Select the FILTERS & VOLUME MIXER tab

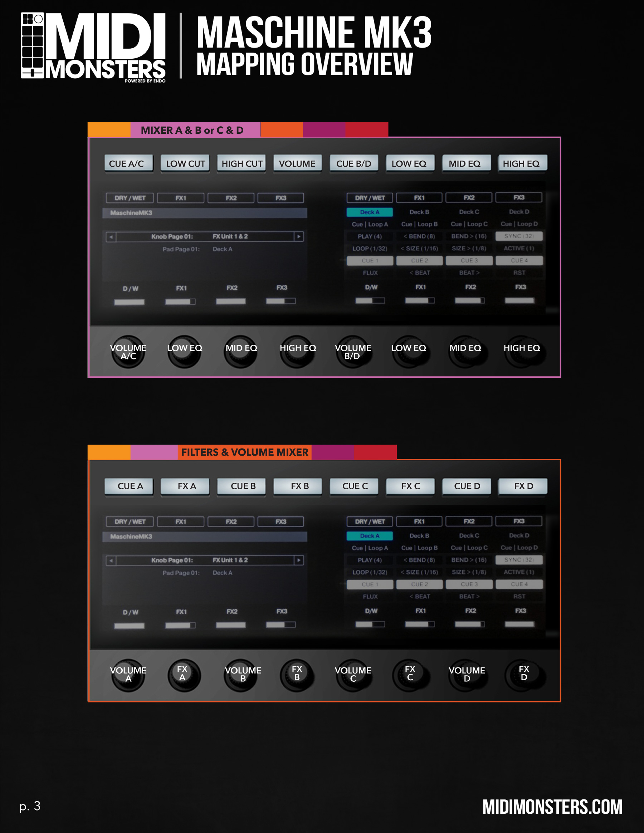pyautogui.click(x=244, y=452)
